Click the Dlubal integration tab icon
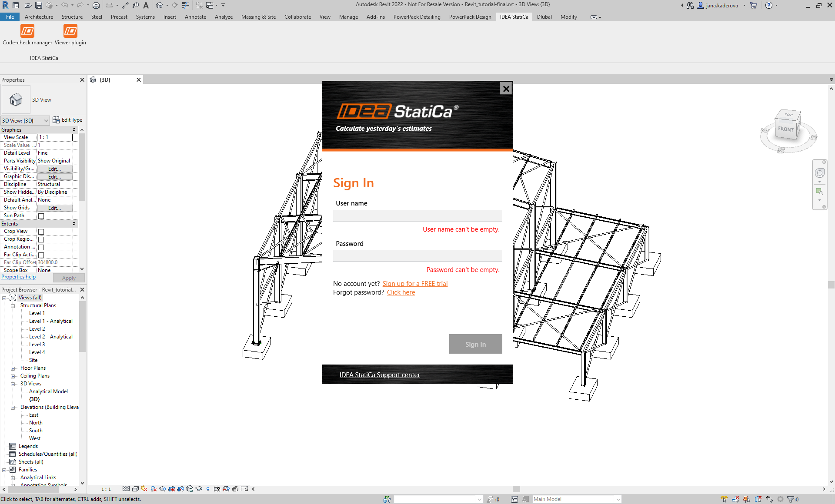This screenshot has height=504, width=835. tap(543, 16)
